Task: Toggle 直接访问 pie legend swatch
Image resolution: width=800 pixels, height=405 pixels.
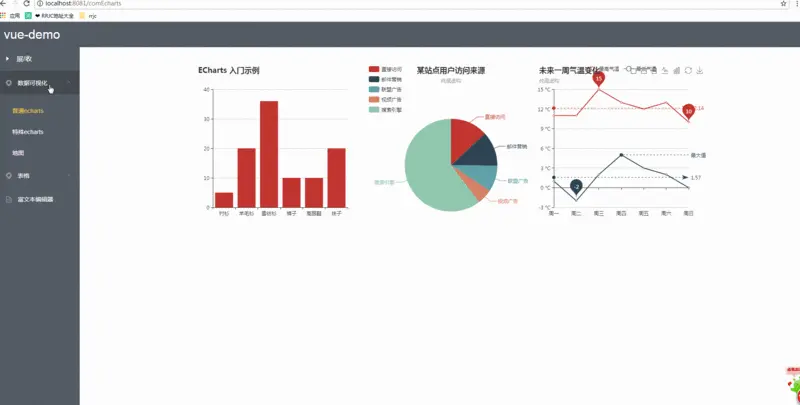Action: pos(374,69)
